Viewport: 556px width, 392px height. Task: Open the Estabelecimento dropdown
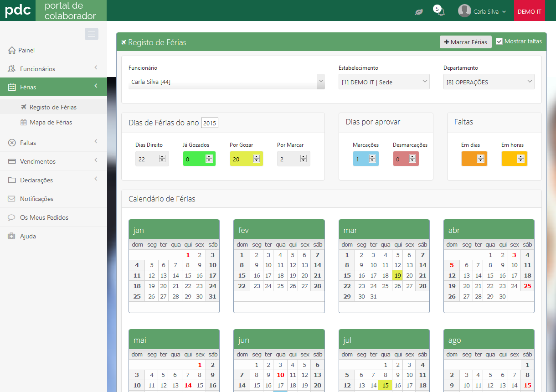(x=384, y=82)
